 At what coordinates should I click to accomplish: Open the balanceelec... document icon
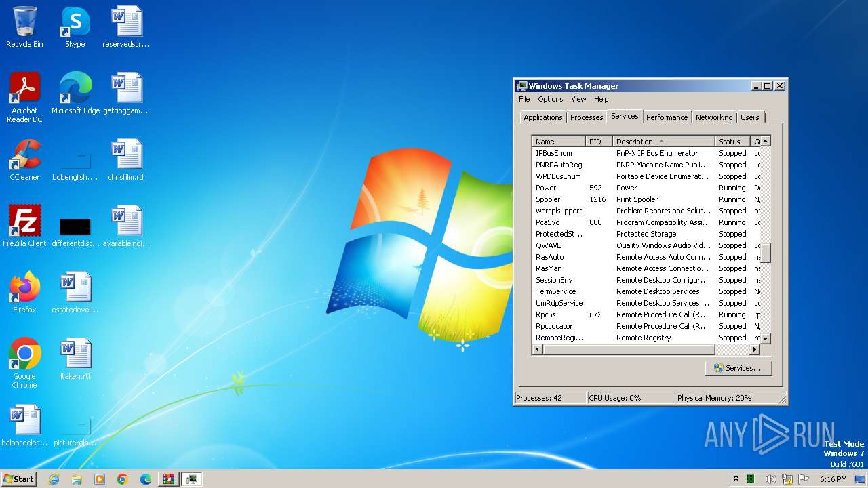[x=24, y=426]
